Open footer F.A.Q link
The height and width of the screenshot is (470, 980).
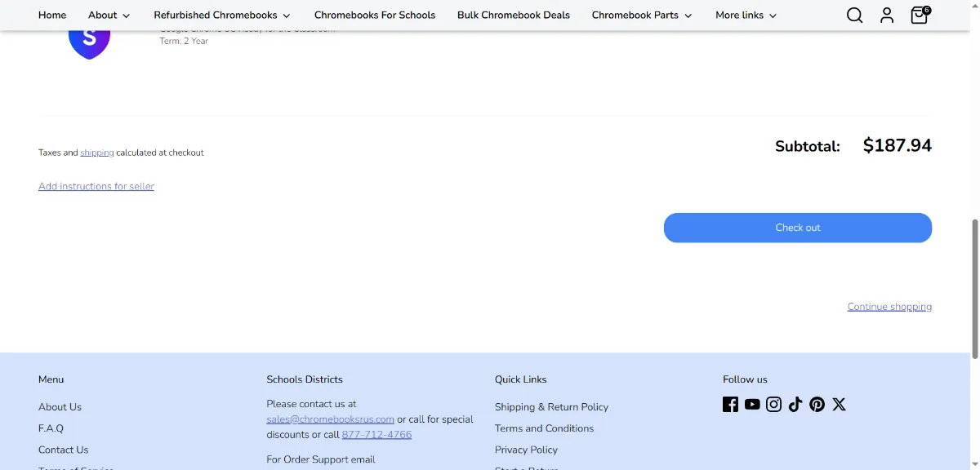51,428
